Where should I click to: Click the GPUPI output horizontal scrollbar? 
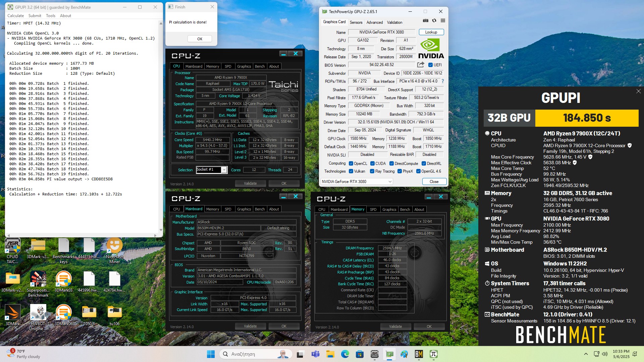pyautogui.click(x=82, y=235)
